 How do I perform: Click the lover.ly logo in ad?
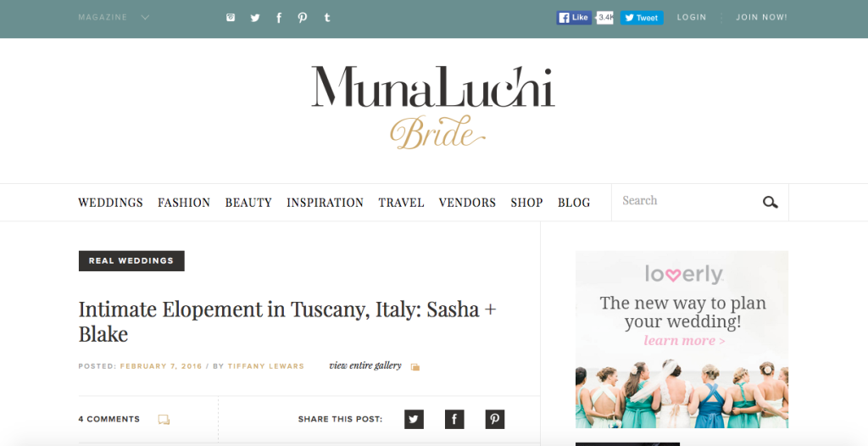[x=684, y=274]
